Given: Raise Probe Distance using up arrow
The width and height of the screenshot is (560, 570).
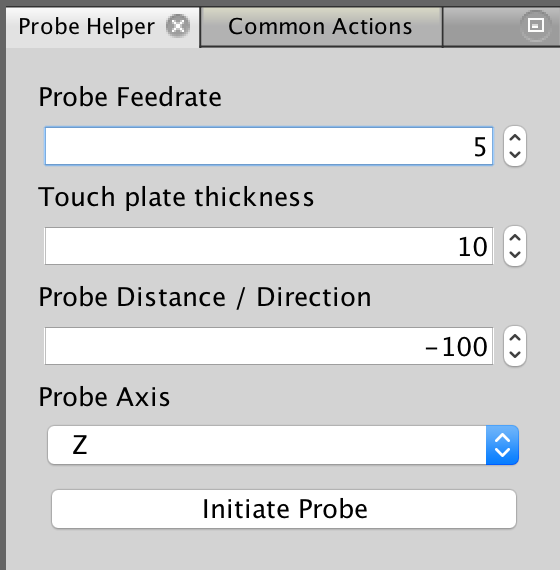Looking at the screenshot, I should point(515,338).
